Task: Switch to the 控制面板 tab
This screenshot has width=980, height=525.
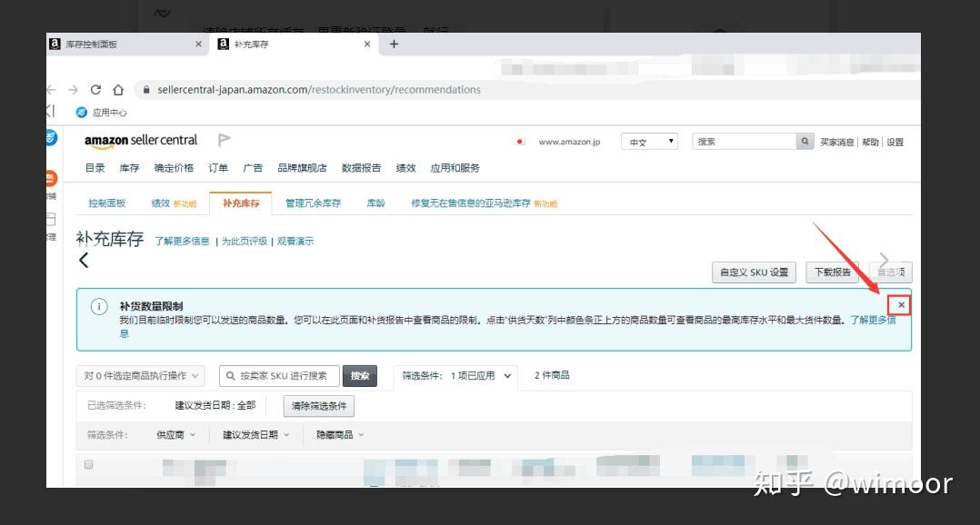Action: (107, 203)
